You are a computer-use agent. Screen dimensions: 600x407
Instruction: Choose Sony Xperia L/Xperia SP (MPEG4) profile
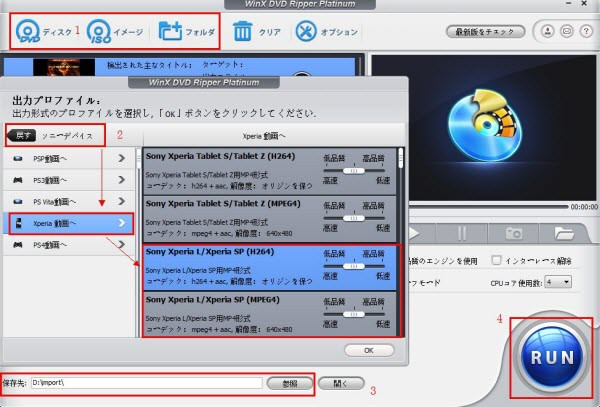pyautogui.click(x=270, y=314)
